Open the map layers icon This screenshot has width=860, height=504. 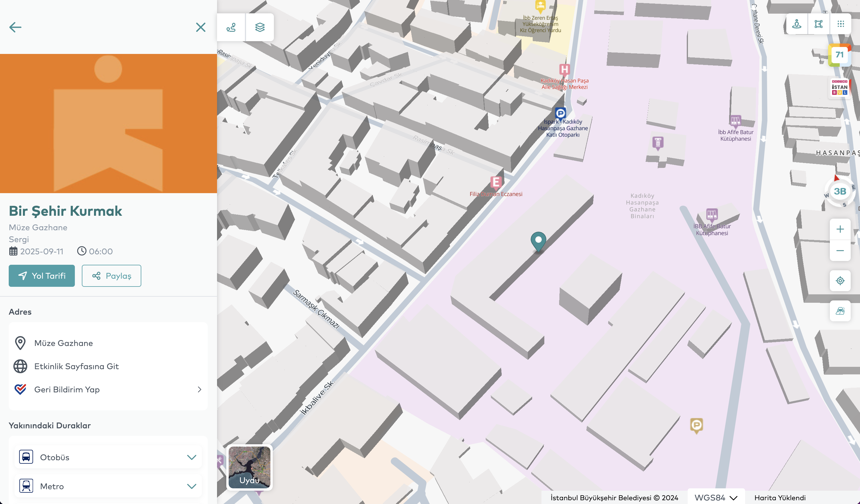(x=260, y=27)
